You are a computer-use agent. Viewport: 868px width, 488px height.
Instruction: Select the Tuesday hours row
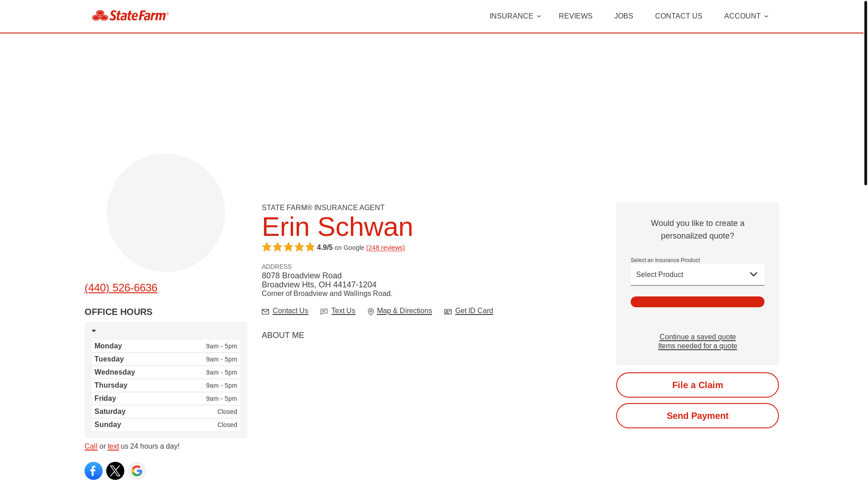[166, 359]
